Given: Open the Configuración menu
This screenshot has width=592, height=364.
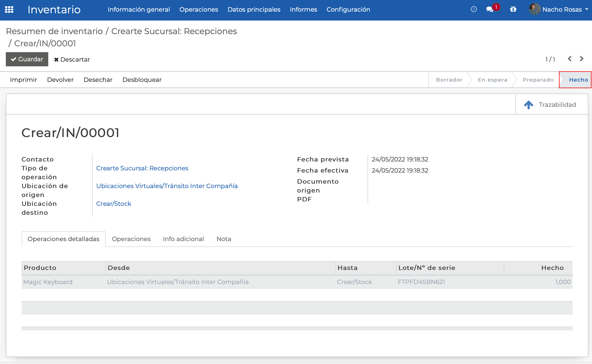Looking at the screenshot, I should pyautogui.click(x=348, y=9).
